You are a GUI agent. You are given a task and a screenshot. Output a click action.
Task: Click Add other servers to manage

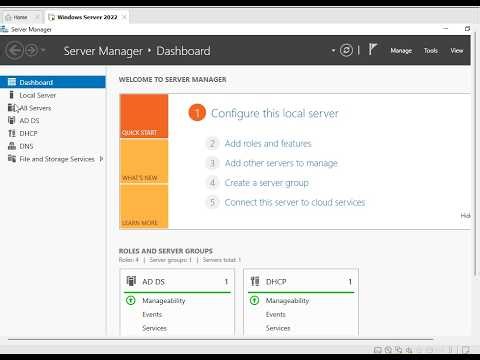coord(281,163)
